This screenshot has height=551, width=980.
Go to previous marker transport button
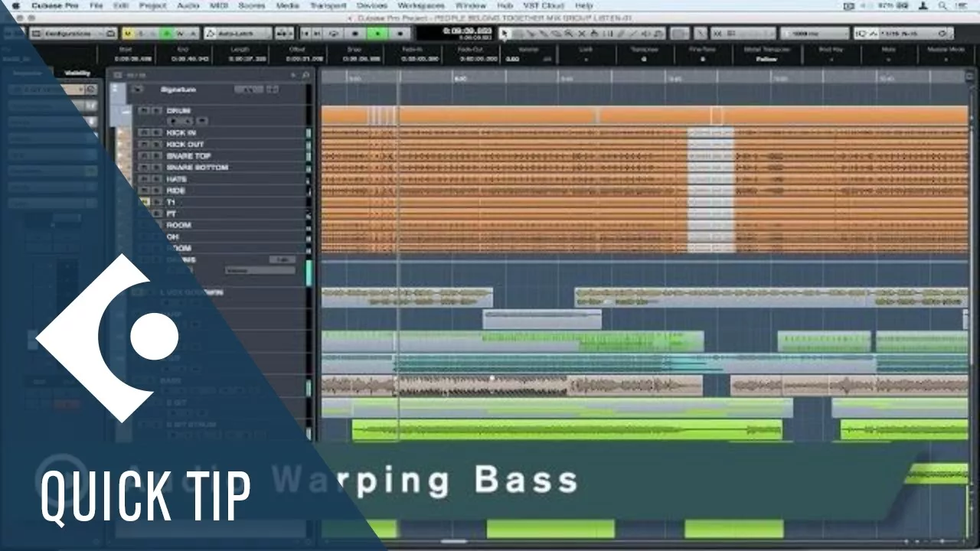(305, 34)
